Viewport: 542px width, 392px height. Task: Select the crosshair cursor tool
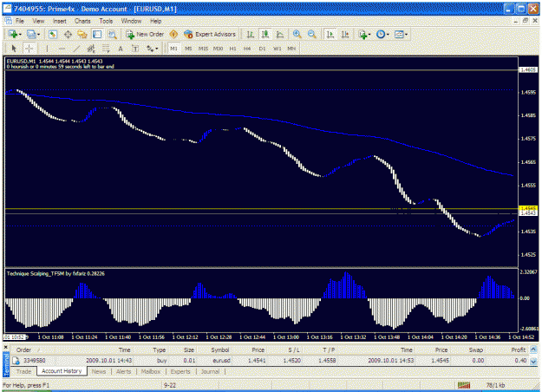pos(29,49)
